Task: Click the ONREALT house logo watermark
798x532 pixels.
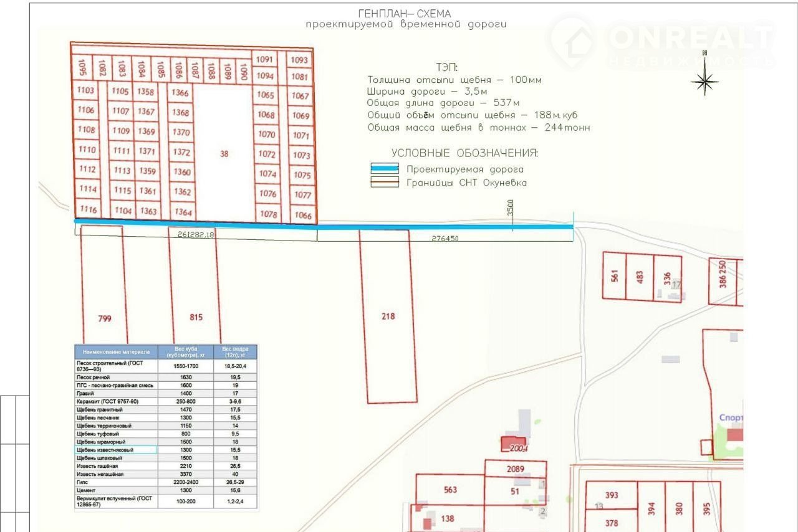Action: click(x=572, y=41)
